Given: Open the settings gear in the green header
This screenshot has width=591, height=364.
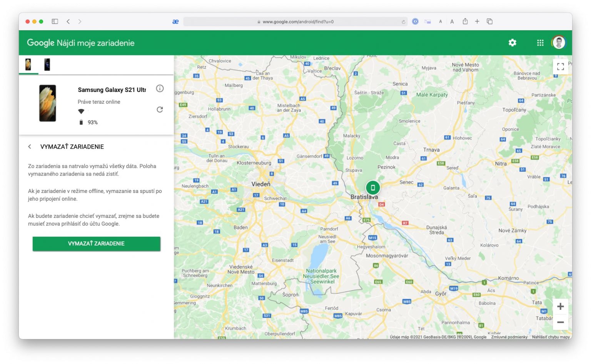Looking at the screenshot, I should [512, 43].
